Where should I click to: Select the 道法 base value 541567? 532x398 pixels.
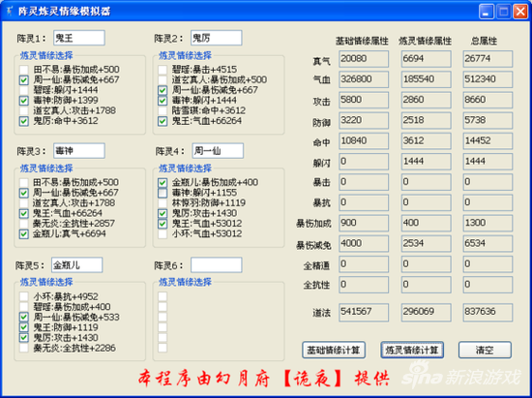click(x=364, y=312)
